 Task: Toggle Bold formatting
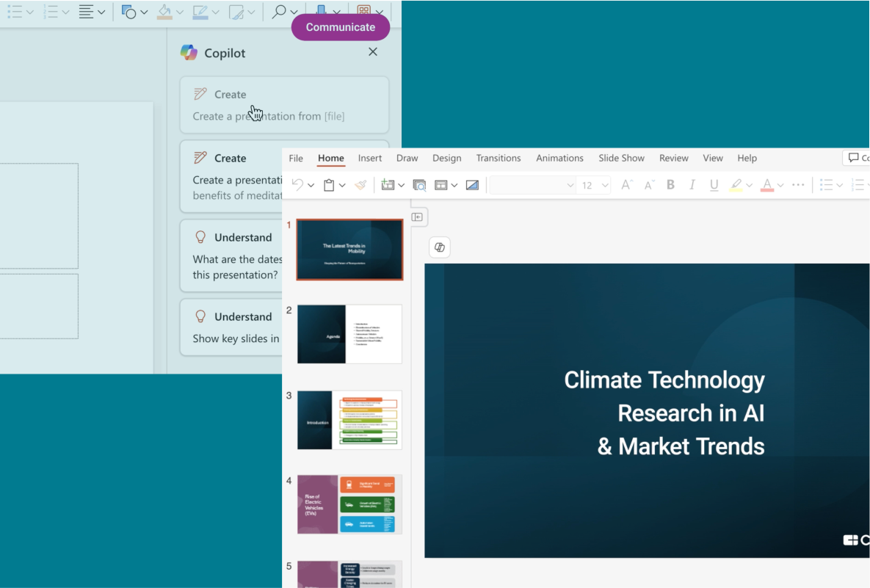[x=670, y=185]
